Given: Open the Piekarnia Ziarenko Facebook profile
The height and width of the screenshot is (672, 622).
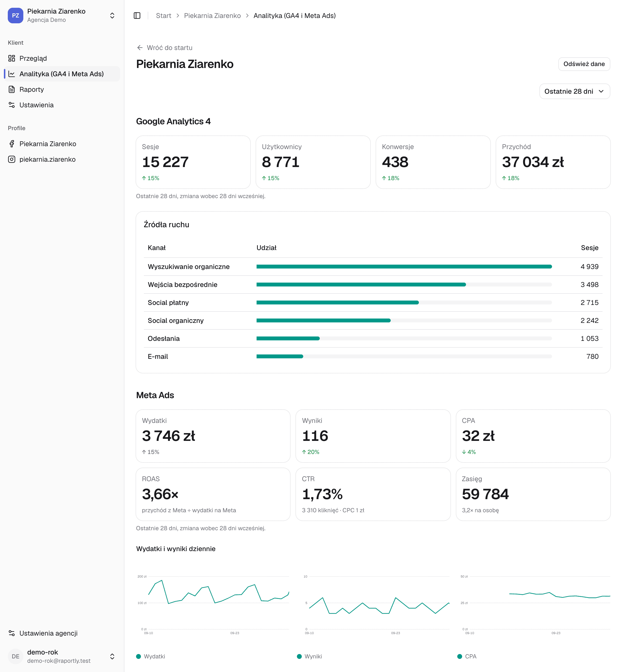Looking at the screenshot, I should (x=62, y=144).
